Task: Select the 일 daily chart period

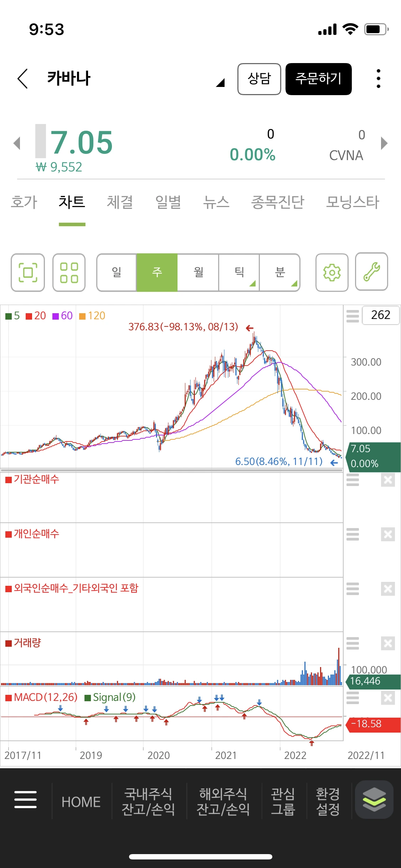Action: tap(117, 273)
